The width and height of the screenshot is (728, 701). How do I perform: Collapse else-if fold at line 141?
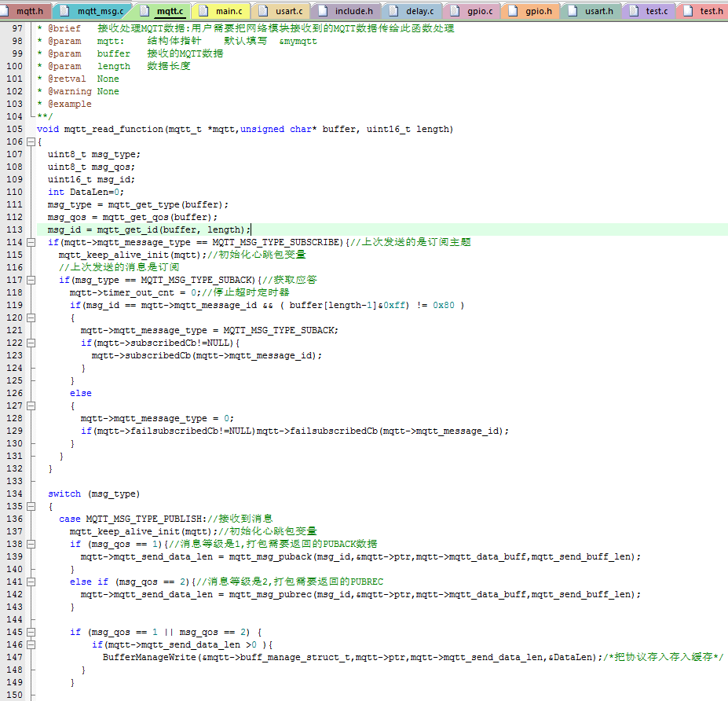click(31, 582)
